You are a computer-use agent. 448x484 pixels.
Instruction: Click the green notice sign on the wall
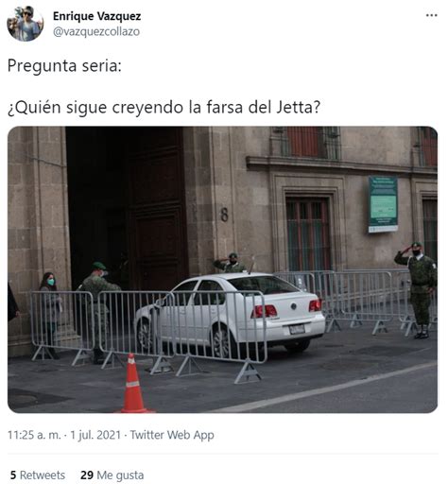pos(383,204)
